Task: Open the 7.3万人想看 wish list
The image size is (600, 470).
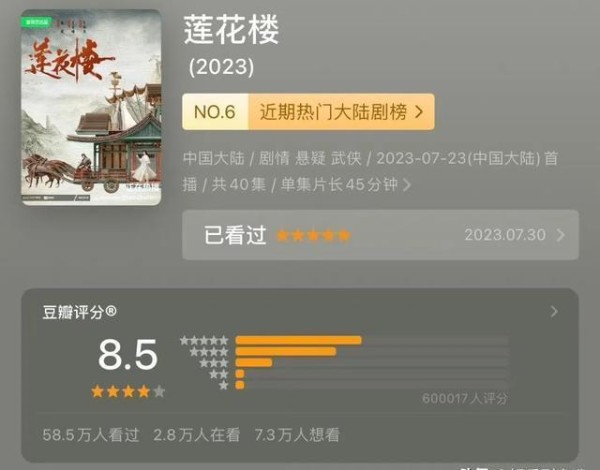Action: [x=297, y=435]
